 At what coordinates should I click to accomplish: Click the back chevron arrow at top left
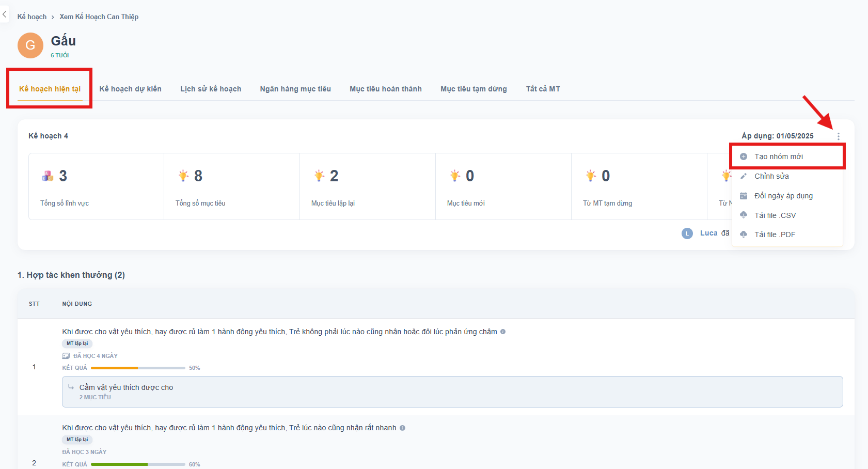coord(5,14)
